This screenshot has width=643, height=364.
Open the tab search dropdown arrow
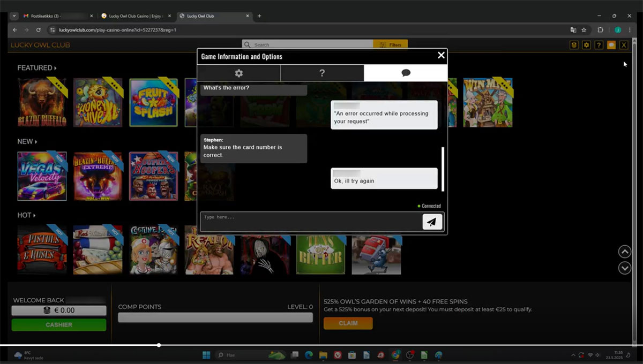coord(14,16)
